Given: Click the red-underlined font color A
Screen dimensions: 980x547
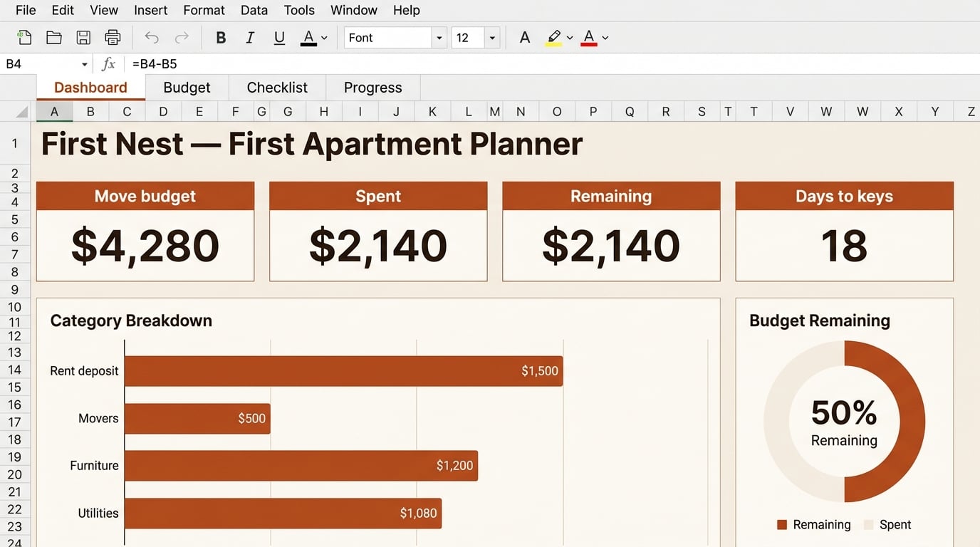Looking at the screenshot, I should pos(589,38).
